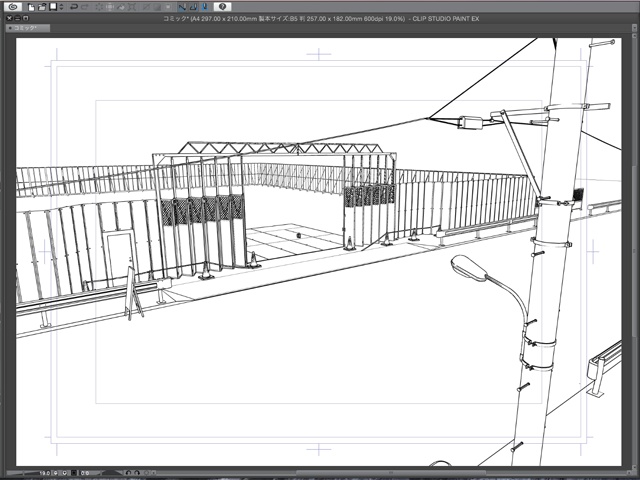Click the 0.0 rotation angle field

(85, 473)
